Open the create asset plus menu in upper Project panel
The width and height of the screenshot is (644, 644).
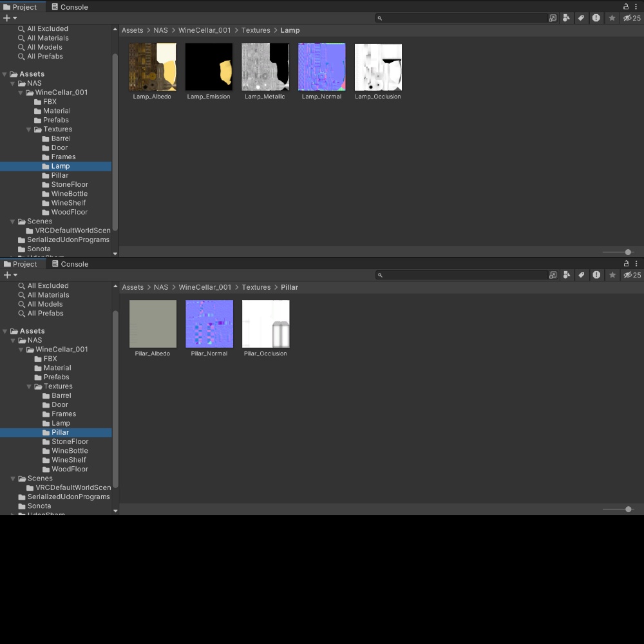coord(10,18)
